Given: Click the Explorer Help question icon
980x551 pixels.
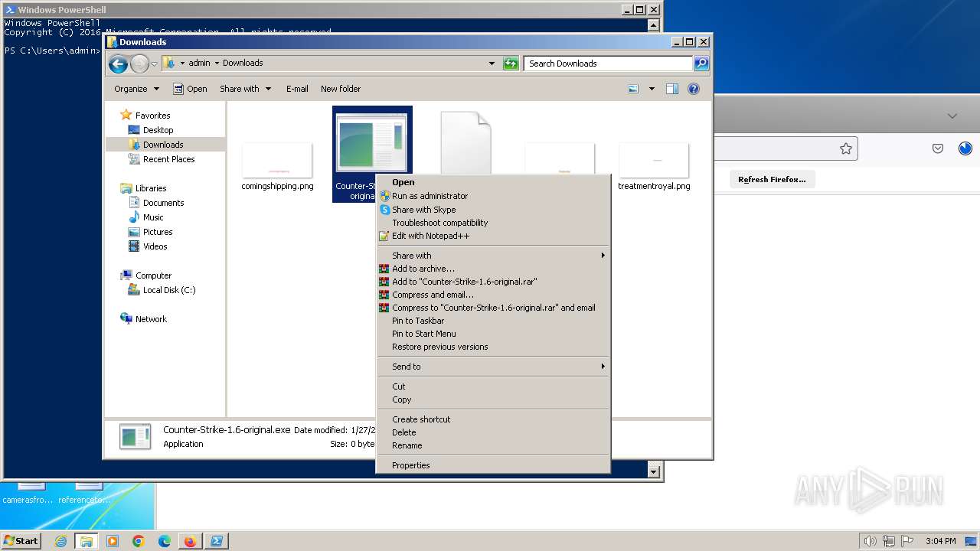Looking at the screenshot, I should [694, 89].
